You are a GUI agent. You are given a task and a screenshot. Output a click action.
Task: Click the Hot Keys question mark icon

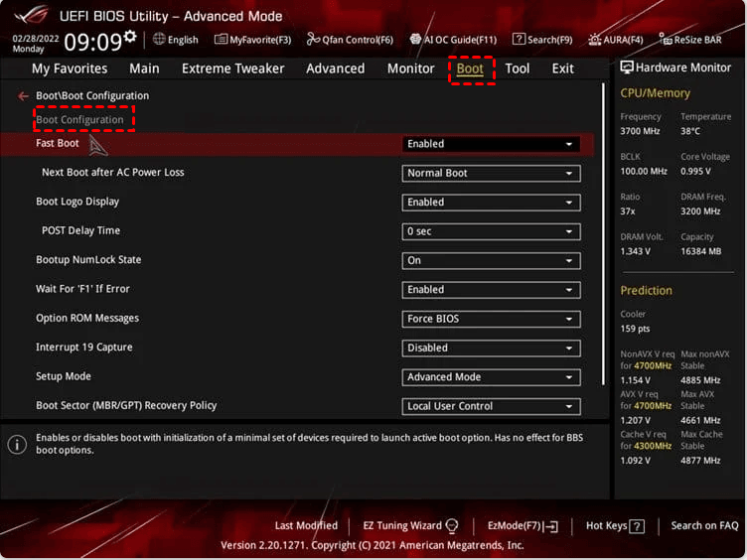[637, 526]
